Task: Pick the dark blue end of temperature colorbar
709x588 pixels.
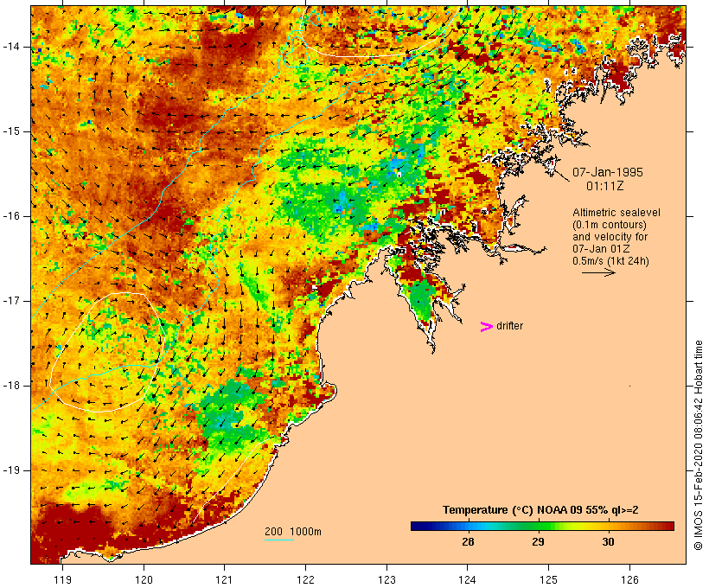Action: pyautogui.click(x=415, y=525)
